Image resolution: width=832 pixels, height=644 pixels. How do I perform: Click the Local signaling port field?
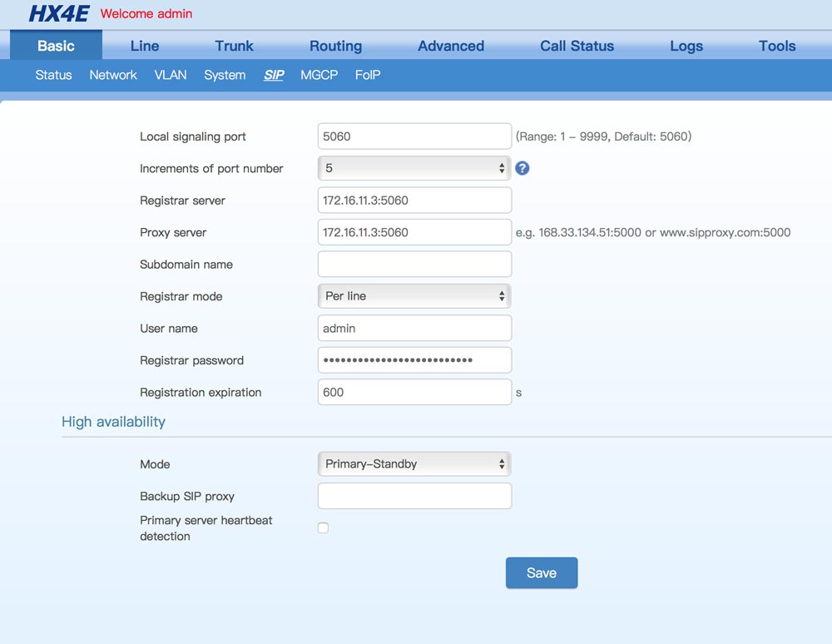[x=414, y=136]
